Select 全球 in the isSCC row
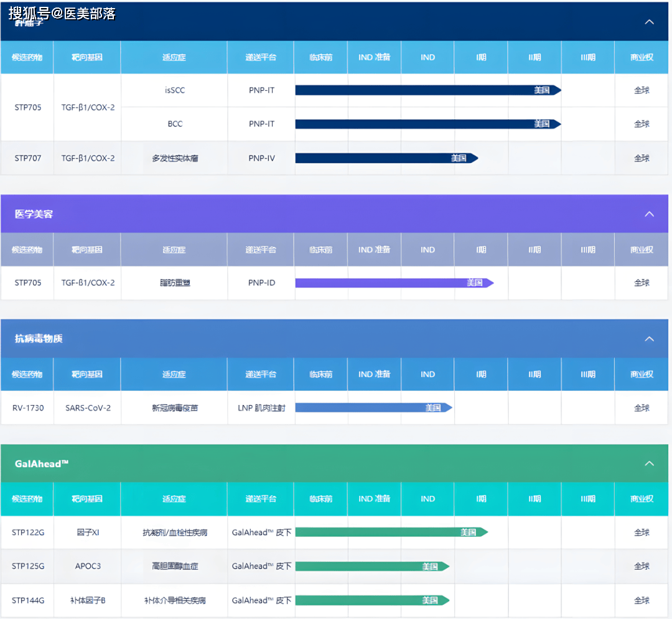Viewport: 672px width, 619px height. point(642,90)
